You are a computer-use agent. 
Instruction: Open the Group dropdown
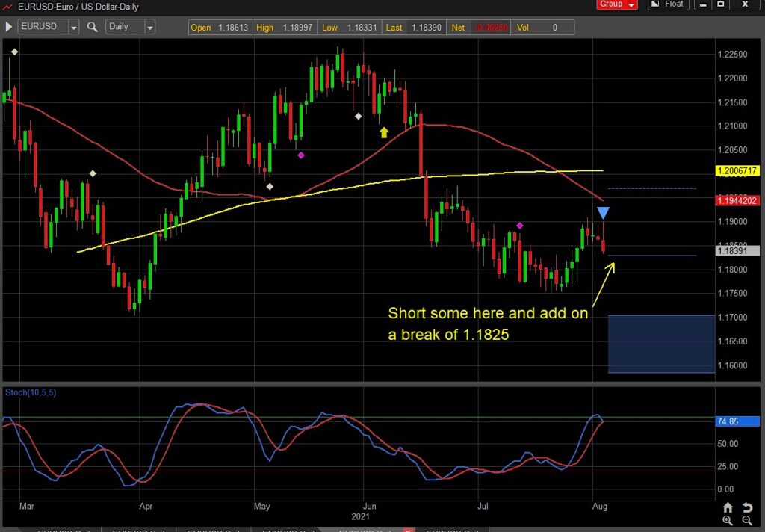(616, 4)
